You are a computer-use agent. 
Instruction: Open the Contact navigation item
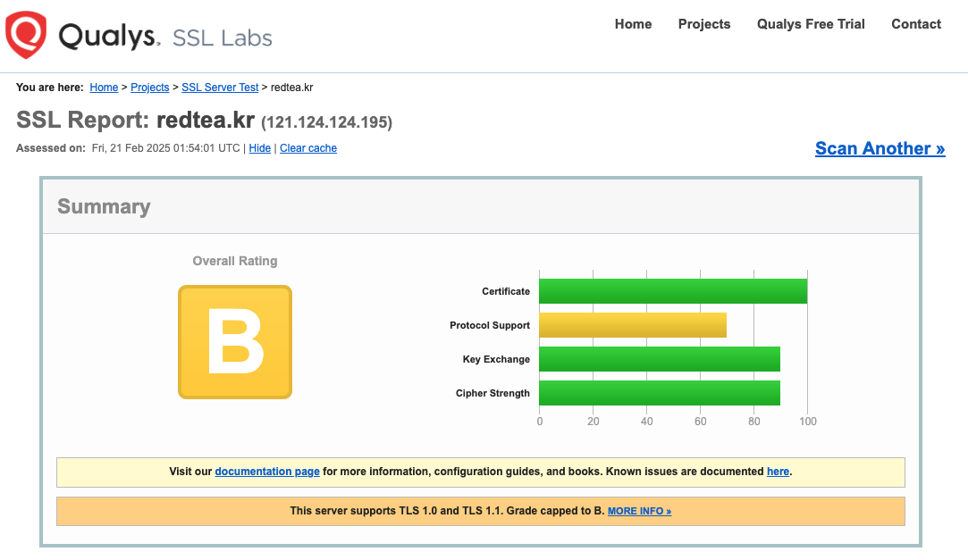tap(916, 24)
